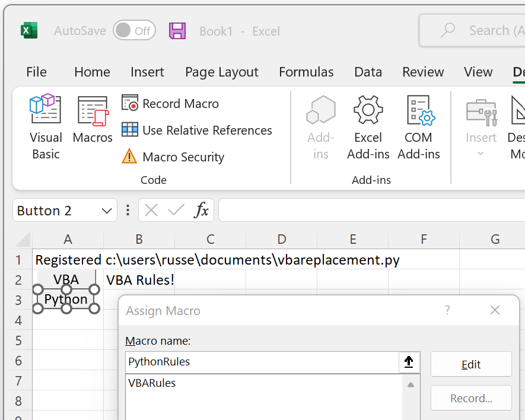Expand the Name Box dropdown
Image resolution: width=525 pixels, height=420 pixels.
[107, 211]
